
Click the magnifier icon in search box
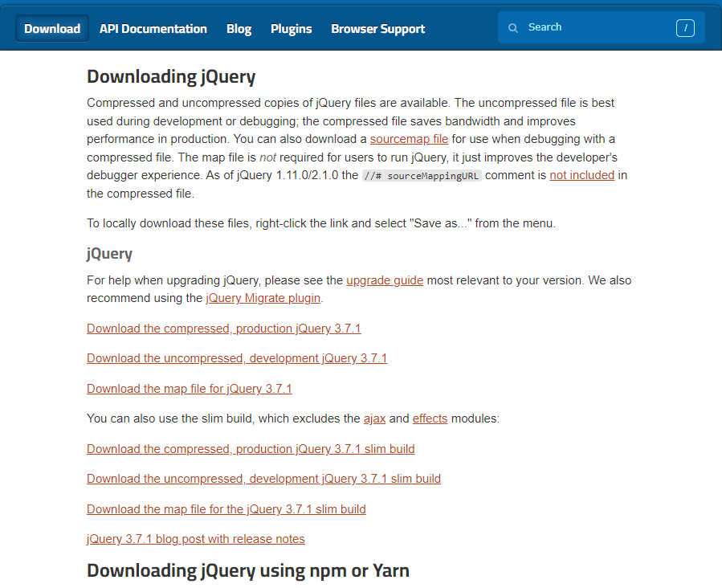pos(512,28)
